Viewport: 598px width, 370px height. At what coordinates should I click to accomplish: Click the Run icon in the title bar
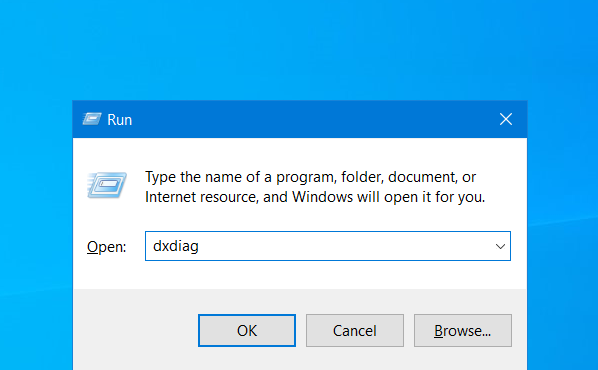pyautogui.click(x=92, y=119)
